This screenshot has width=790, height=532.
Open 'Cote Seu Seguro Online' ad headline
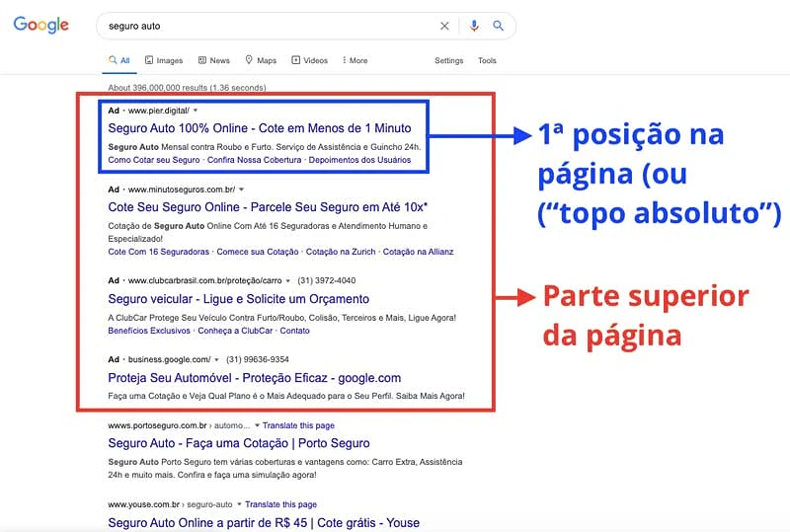(x=268, y=207)
